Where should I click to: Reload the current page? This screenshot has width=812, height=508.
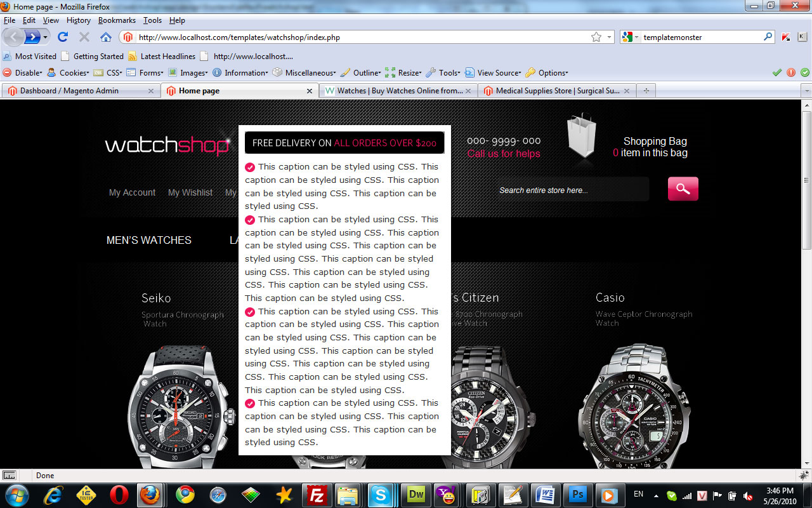pos(63,37)
